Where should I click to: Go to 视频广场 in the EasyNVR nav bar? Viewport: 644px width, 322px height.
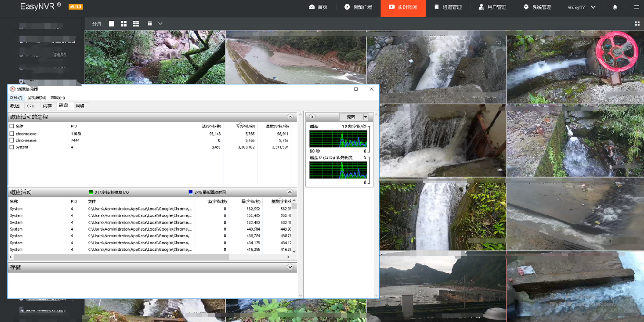358,7
